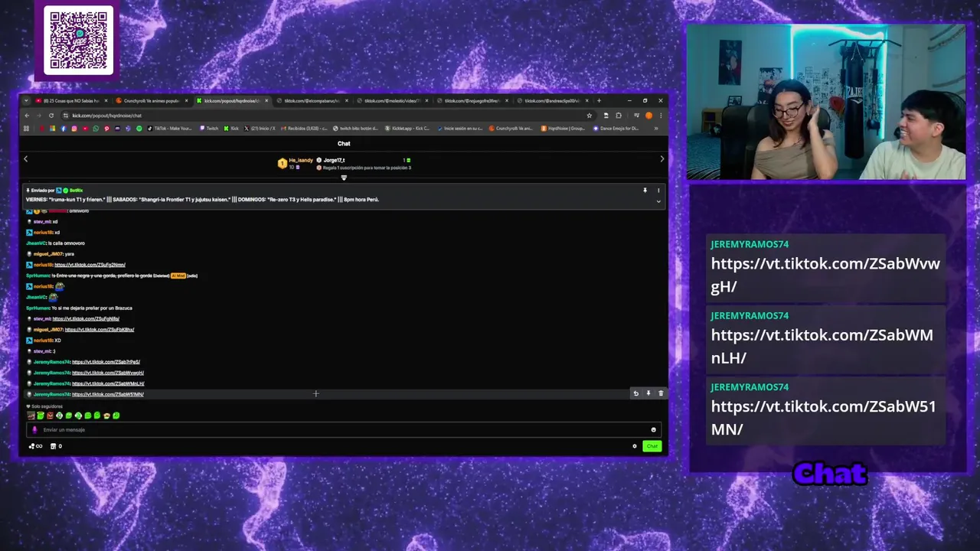
Task: Open the shop icon showing 0
Action: 55,446
